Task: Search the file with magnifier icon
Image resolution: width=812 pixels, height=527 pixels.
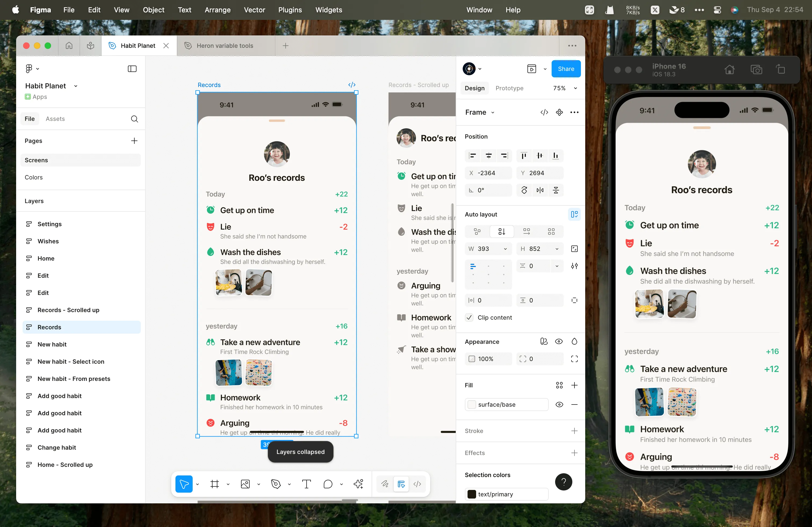Action: [134, 119]
